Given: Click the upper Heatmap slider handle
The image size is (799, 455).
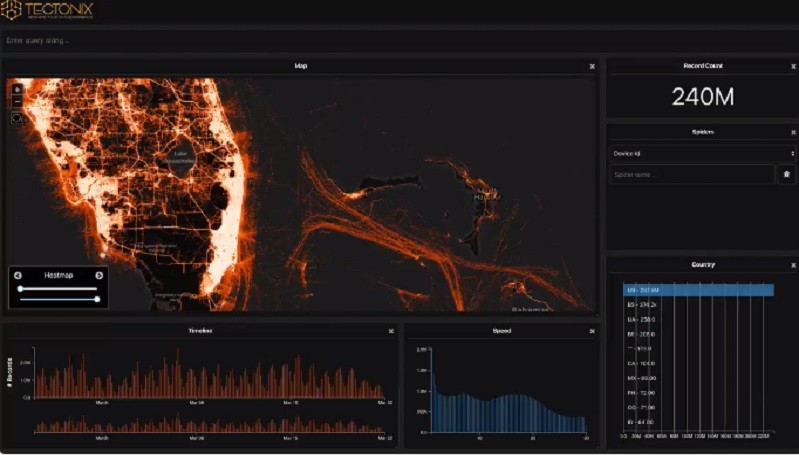Looking at the screenshot, I should [x=21, y=289].
